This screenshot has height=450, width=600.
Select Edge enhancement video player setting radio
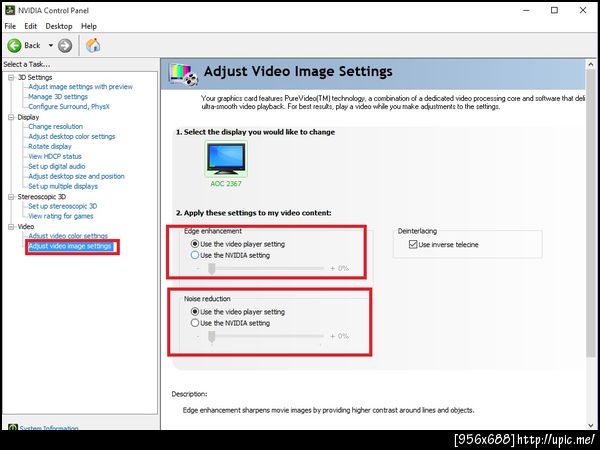[195, 244]
